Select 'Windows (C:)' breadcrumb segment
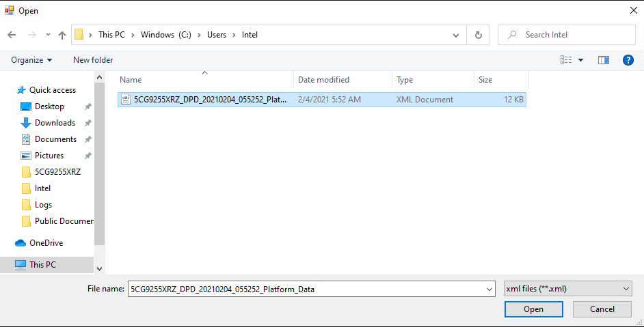Screen dimensions: 644x327 [x=166, y=35]
